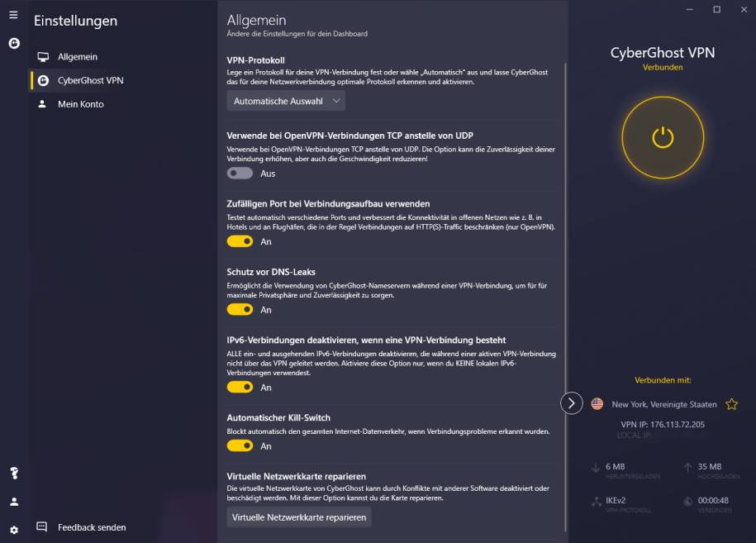Screen dimensions: 756x543
Task: Select Allgemein in settings menu
Action: tap(78, 57)
